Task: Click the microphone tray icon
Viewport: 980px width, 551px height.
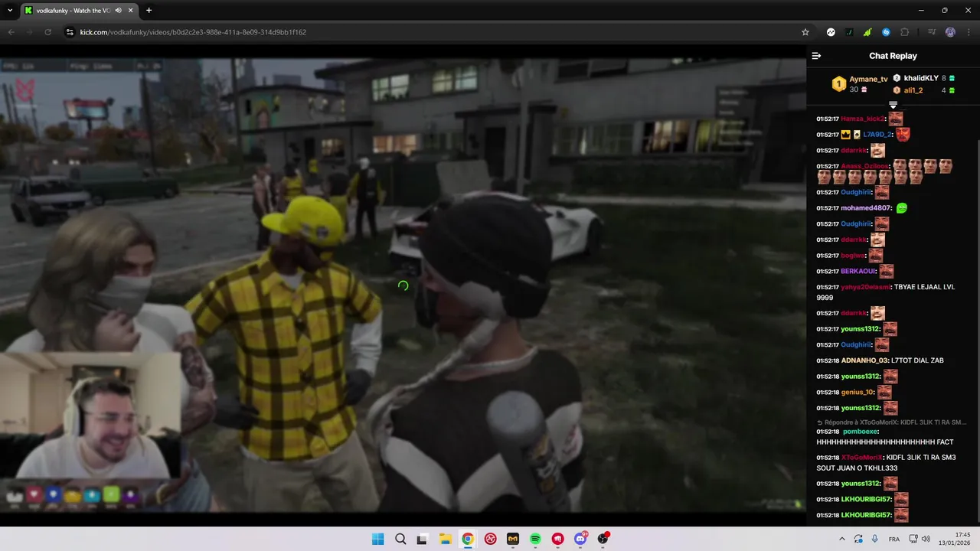Action: 875,539
